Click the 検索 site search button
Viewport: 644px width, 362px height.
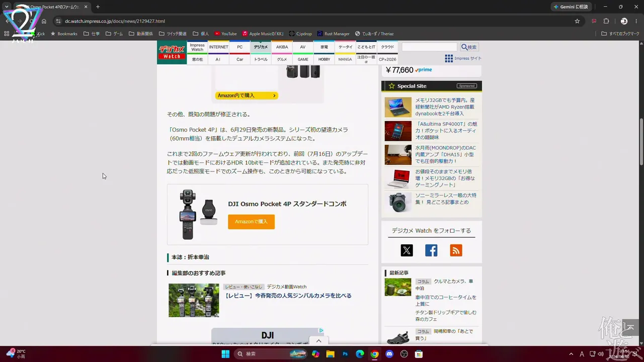pyautogui.click(x=469, y=47)
